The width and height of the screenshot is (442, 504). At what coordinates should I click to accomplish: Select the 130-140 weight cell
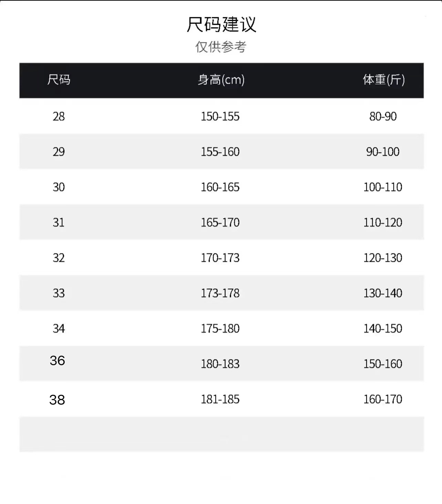383,293
